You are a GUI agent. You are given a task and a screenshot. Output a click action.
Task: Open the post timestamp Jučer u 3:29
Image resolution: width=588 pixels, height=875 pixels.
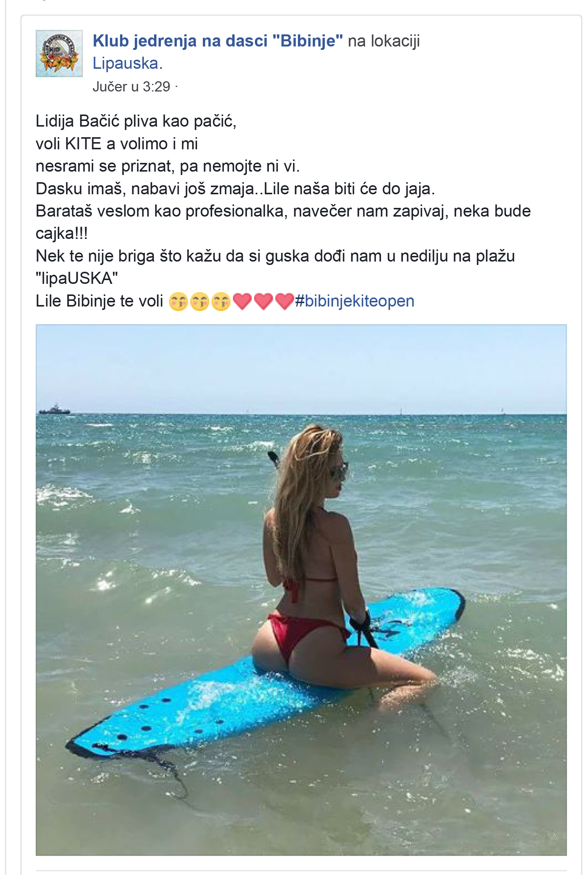coord(131,87)
